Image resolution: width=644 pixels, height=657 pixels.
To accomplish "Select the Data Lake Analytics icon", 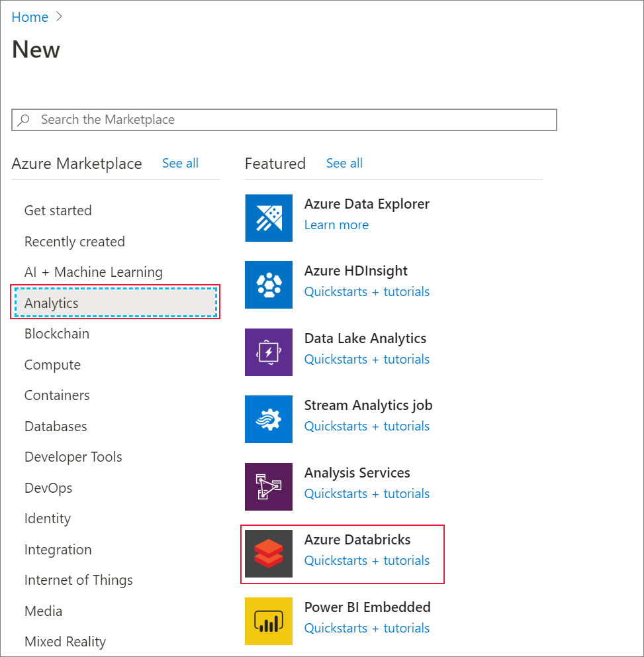I will click(x=268, y=352).
